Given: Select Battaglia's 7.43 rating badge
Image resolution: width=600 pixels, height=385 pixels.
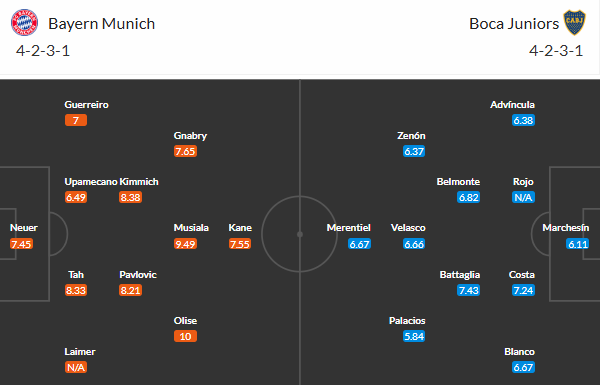Looking at the screenshot, I should pos(468,290).
